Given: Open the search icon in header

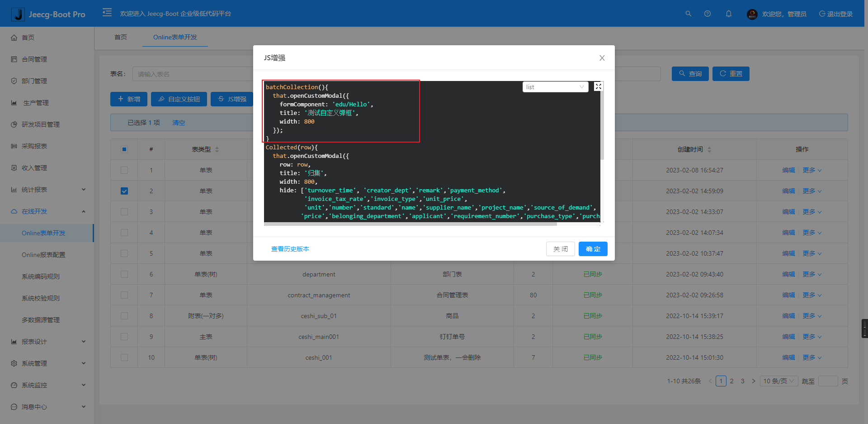Looking at the screenshot, I should [688, 14].
